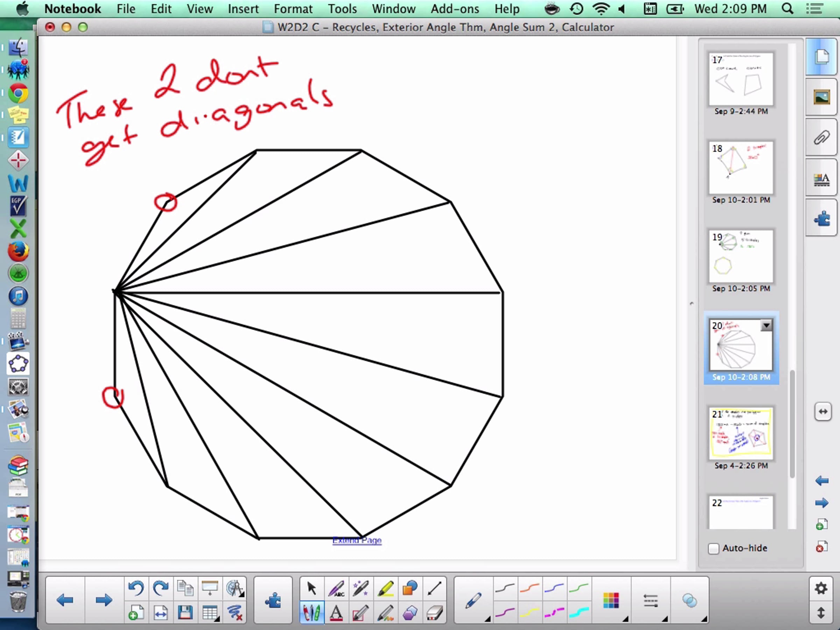Viewport: 840px width, 630px height.
Task: Click the Extend Page link
Action: (x=357, y=540)
